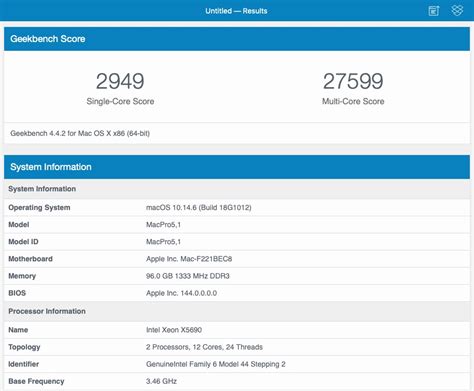The image size is (474, 391).
Task: Select the Multi-Core Score label
Action: [x=353, y=101]
